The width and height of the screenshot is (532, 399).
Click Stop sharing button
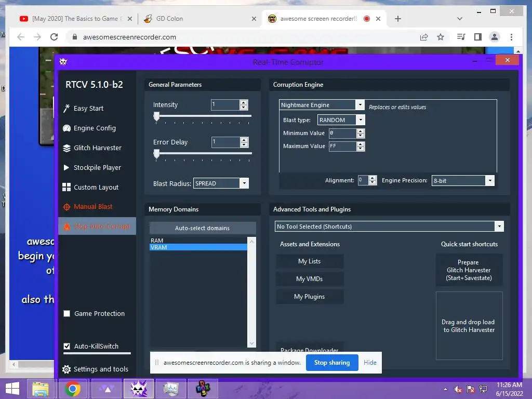332,363
